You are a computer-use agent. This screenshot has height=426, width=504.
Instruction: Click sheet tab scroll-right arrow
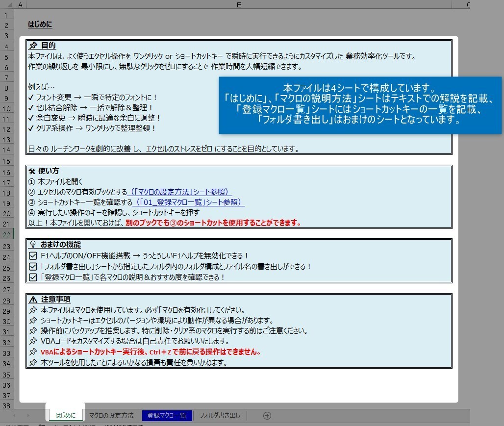(x=28, y=415)
